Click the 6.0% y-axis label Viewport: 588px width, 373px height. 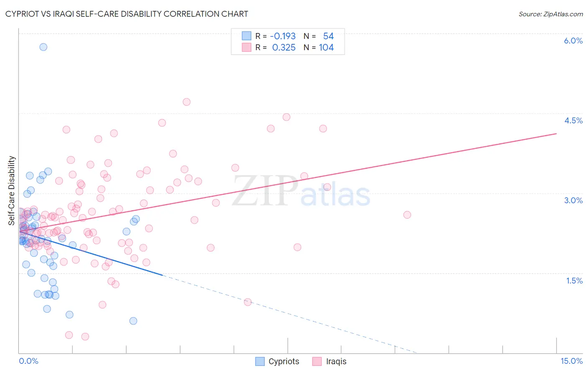coord(573,41)
